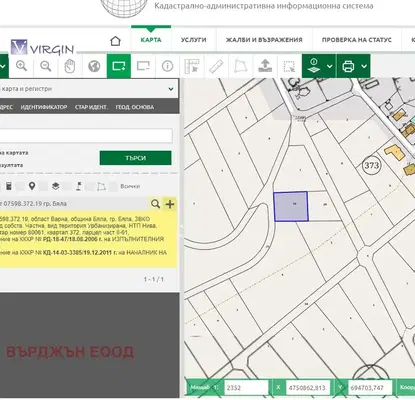
Task: Click order КД-14-03-3385/19.12.2011 text
Action: coord(80,253)
